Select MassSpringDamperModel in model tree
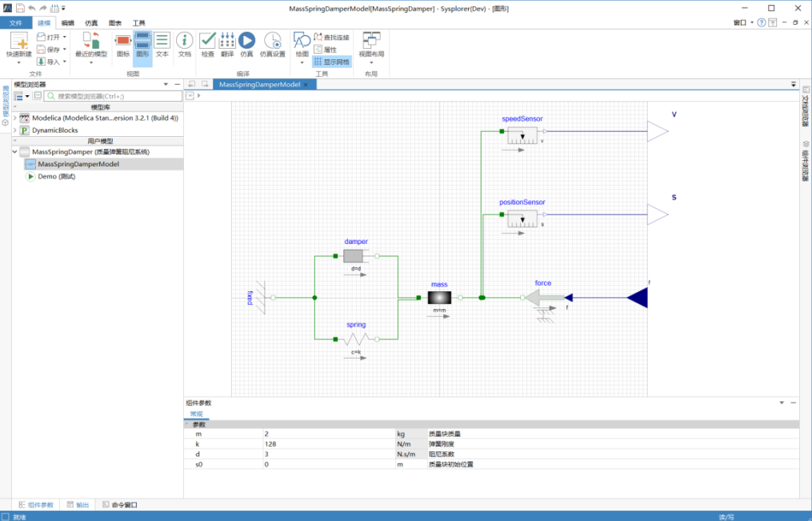This screenshot has width=812, height=521. click(78, 164)
